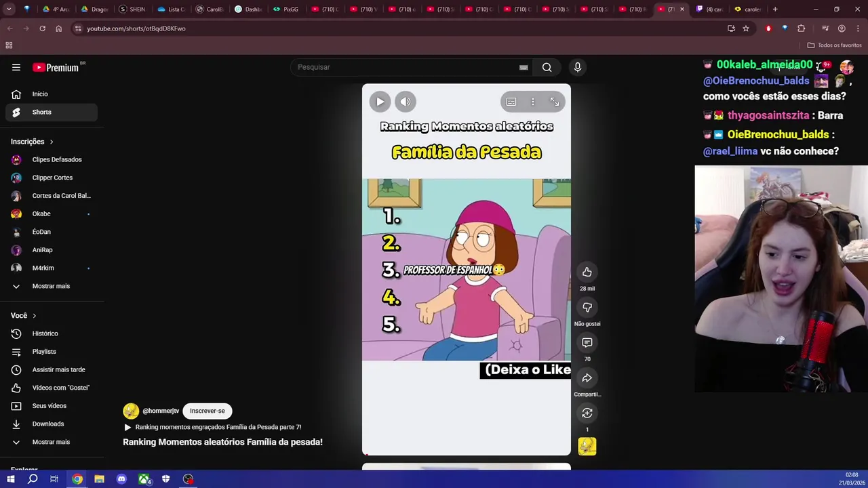Reload the page in Chrome
Screen dimensions: 868x488
(42, 28)
